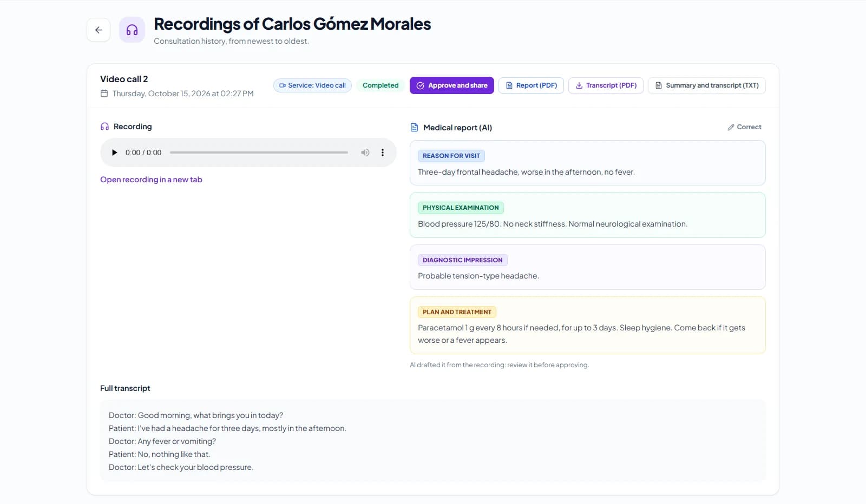The width and height of the screenshot is (866, 504).
Task: Download the Transcript (PDF)
Action: pyautogui.click(x=606, y=85)
